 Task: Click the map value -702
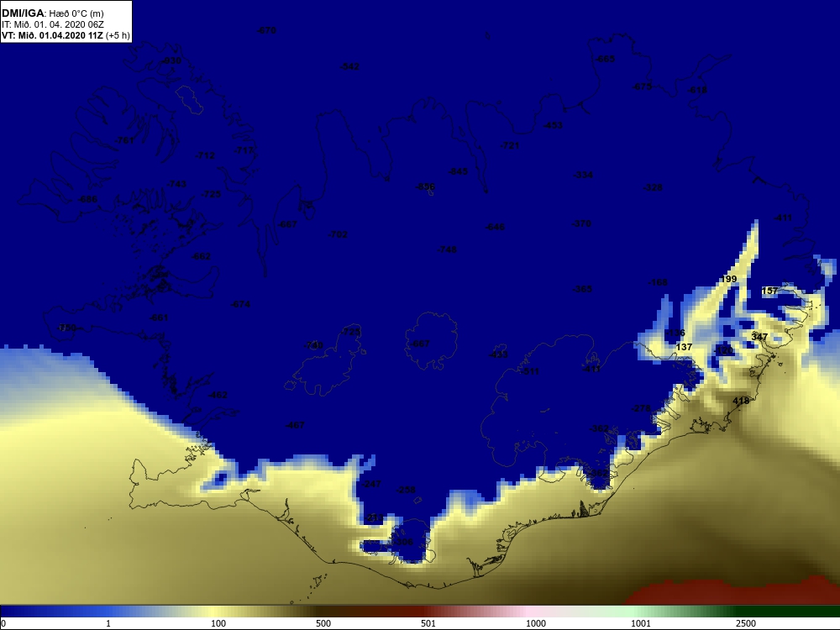click(338, 234)
